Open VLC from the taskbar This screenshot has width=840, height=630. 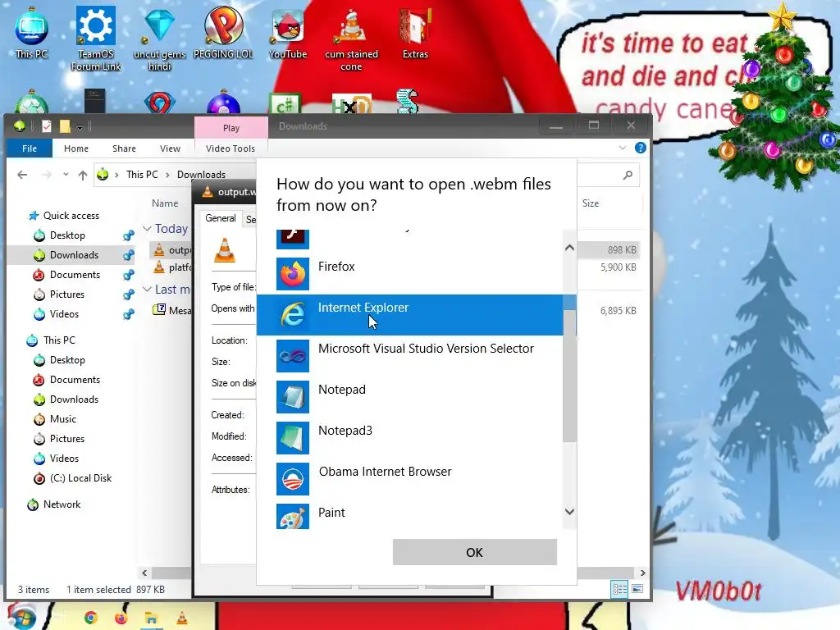(x=182, y=618)
